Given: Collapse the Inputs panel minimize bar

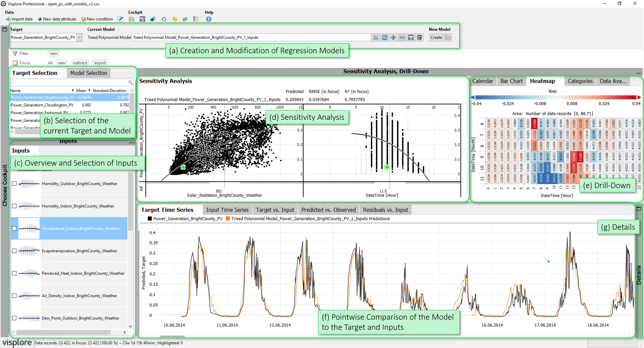Looking at the screenshot, I should click(x=131, y=143).
